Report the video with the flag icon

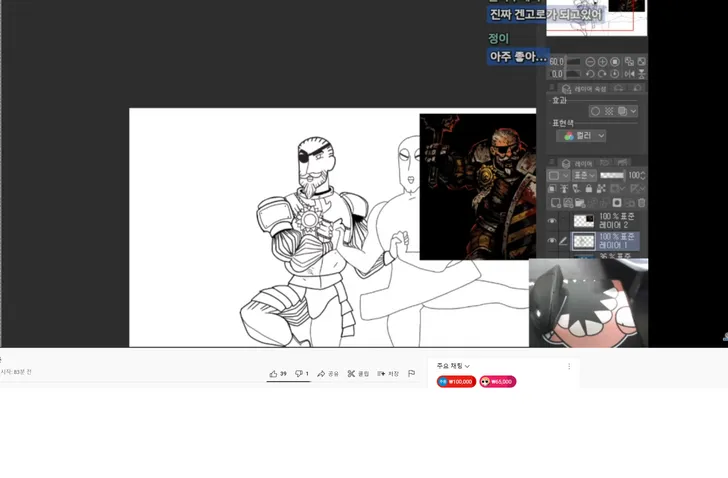pyautogui.click(x=411, y=374)
